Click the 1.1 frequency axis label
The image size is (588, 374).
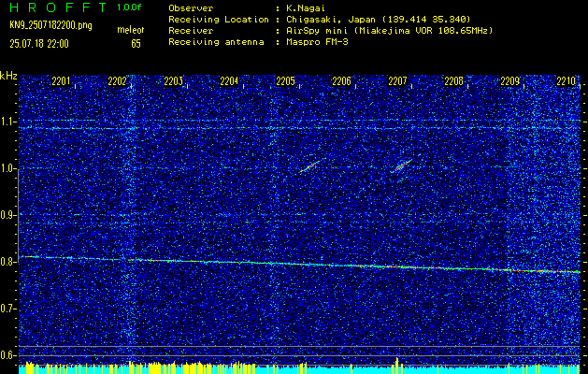click(7, 122)
